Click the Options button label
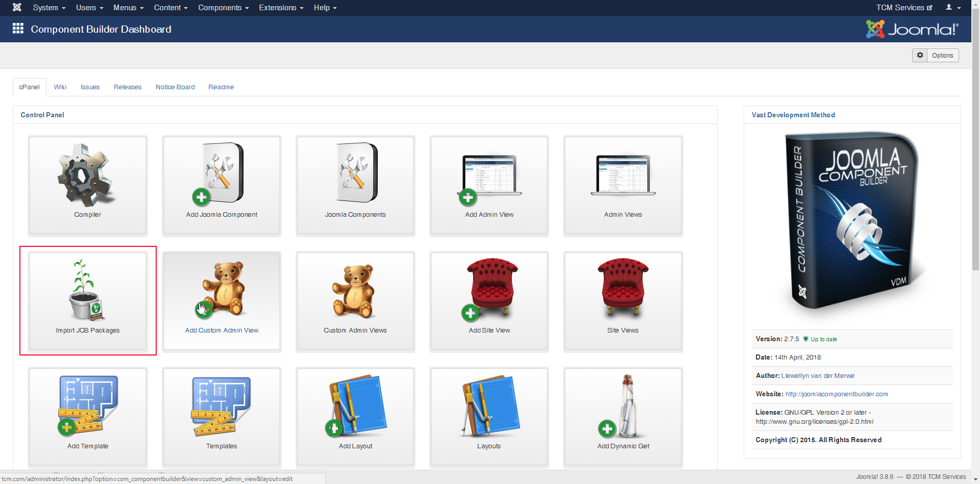Screen dimensions: 980x484 (942, 56)
